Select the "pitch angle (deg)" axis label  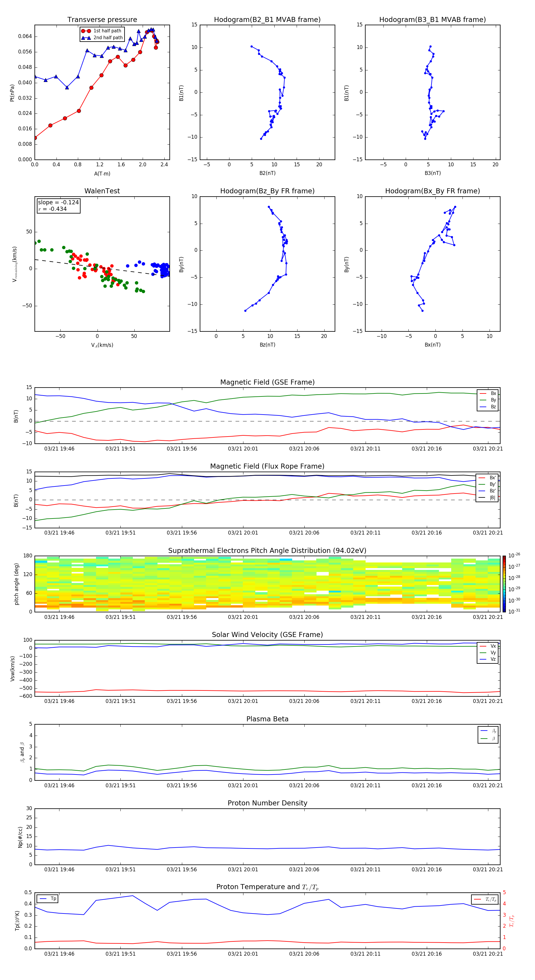16,584
